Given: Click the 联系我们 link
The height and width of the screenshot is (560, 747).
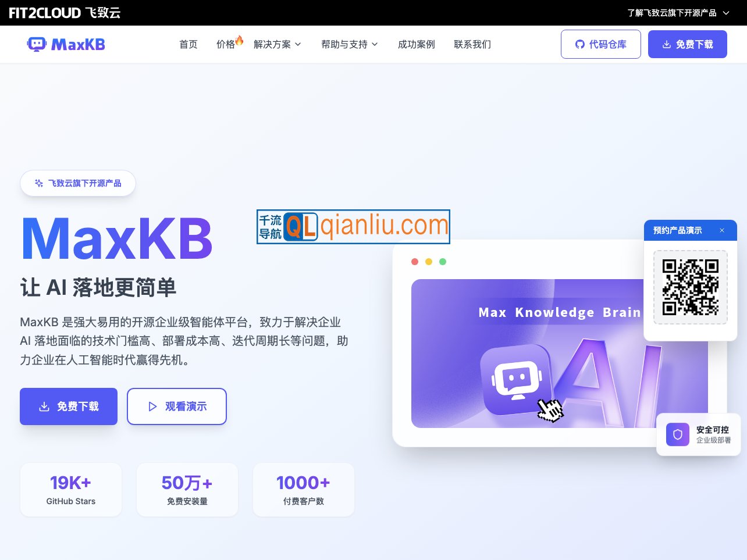Looking at the screenshot, I should (x=472, y=44).
